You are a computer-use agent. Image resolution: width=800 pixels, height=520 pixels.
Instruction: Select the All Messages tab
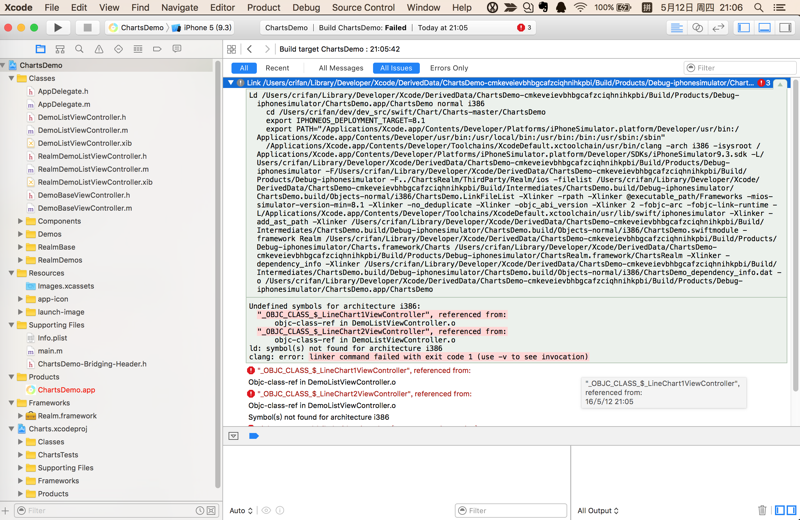tap(341, 68)
